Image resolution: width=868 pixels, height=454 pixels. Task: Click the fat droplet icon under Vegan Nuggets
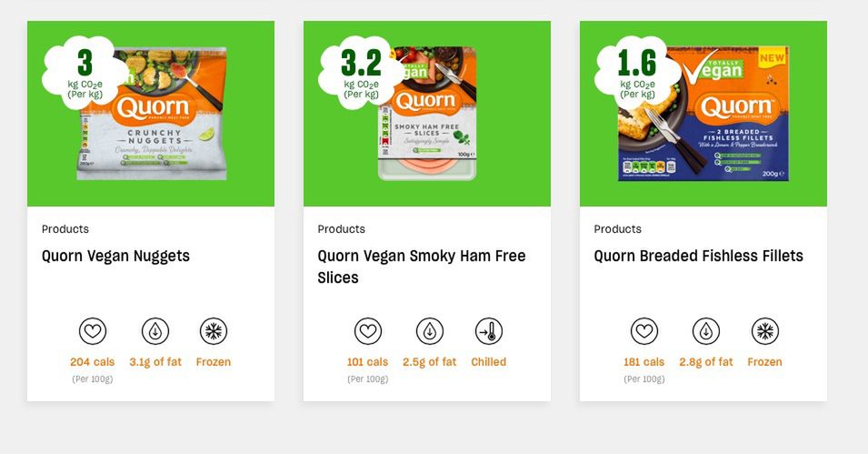pyautogui.click(x=155, y=331)
